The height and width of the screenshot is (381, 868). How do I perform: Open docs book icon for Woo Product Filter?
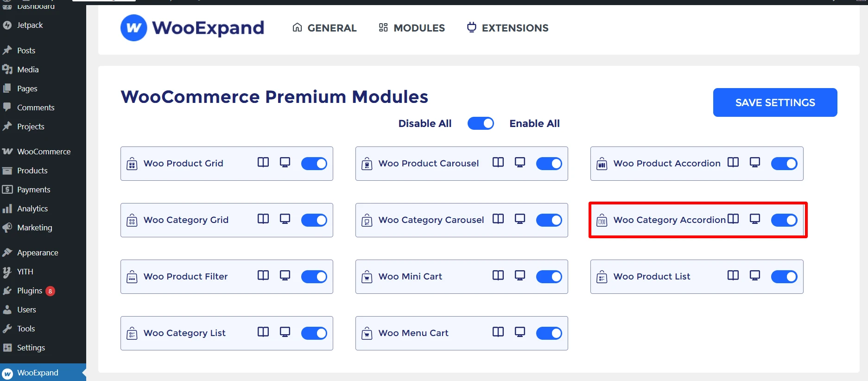[x=263, y=275]
